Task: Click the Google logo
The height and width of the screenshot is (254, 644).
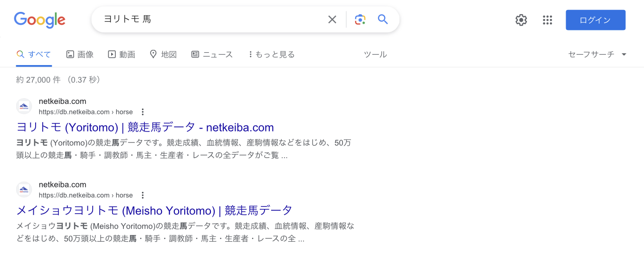Action: (x=39, y=19)
